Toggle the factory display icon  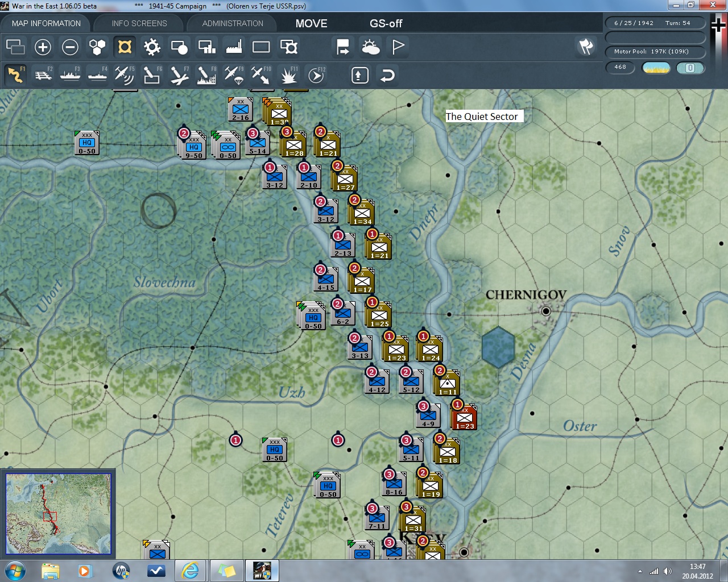234,47
